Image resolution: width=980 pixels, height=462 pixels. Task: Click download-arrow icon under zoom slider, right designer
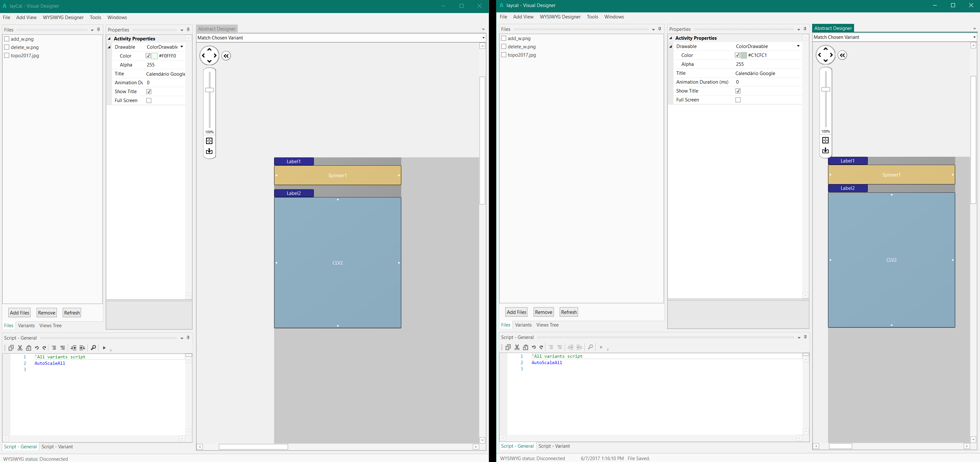coord(825,151)
